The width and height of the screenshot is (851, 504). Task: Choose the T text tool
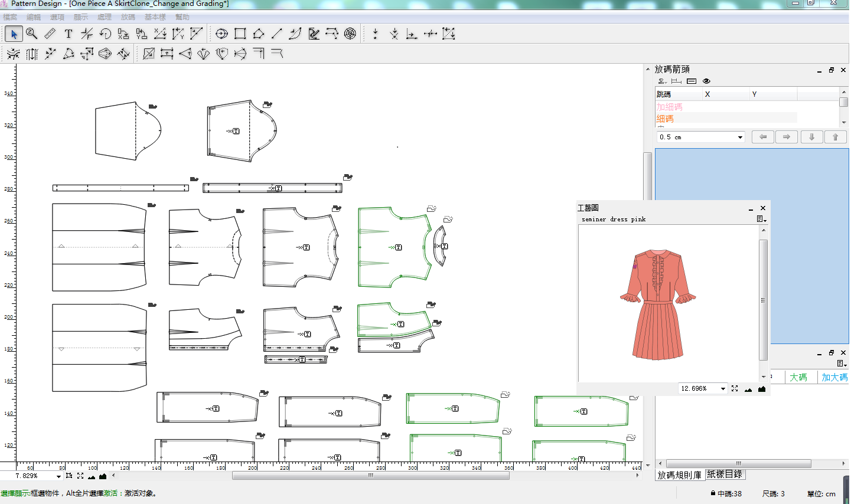(x=69, y=34)
